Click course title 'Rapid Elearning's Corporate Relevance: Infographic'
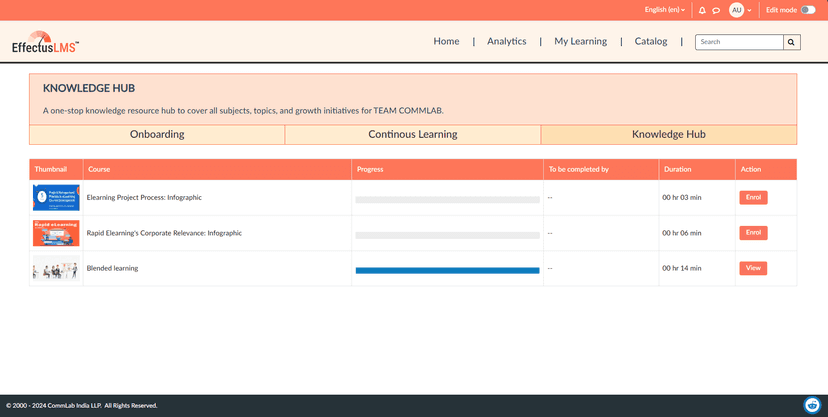This screenshot has height=417, width=828. click(x=164, y=233)
